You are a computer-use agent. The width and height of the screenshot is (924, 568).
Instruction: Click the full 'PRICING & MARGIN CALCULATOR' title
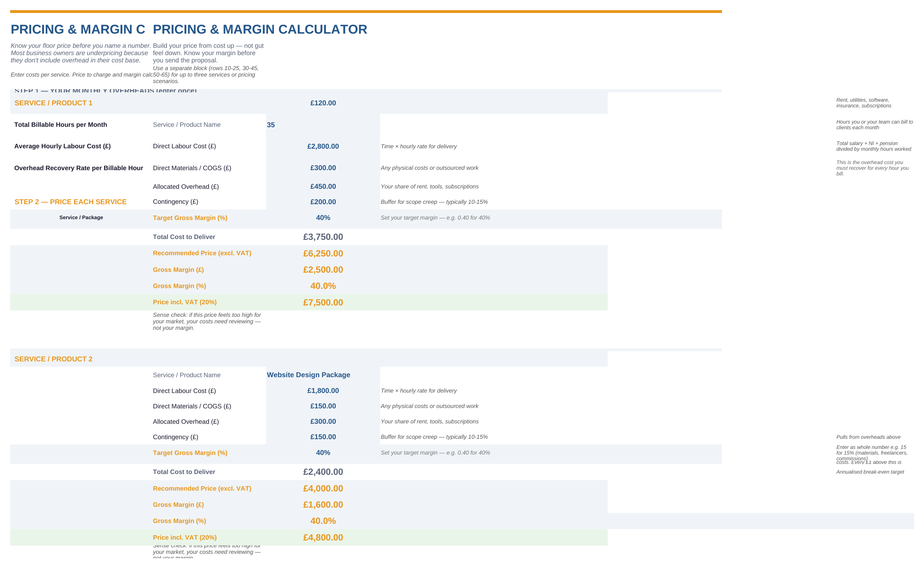tap(260, 30)
